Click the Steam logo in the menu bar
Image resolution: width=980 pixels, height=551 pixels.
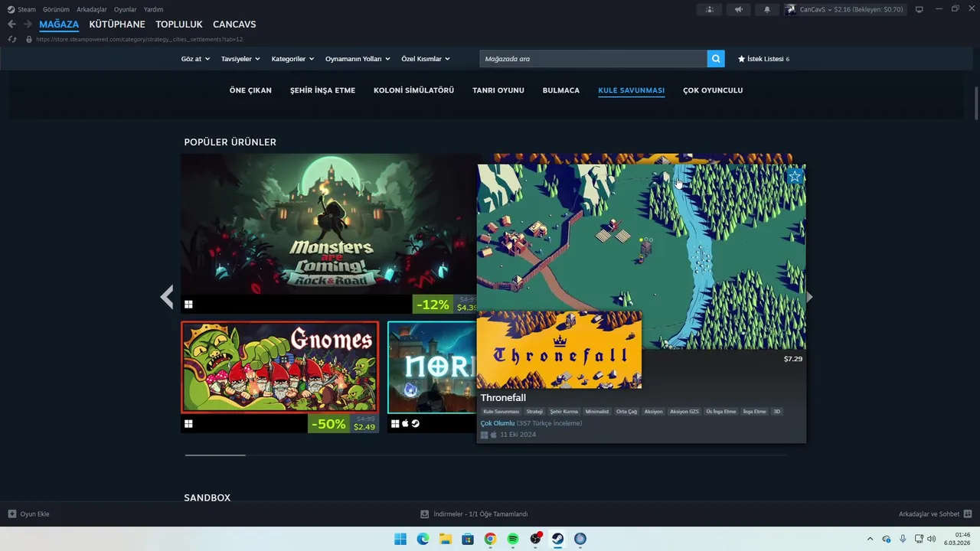11,9
